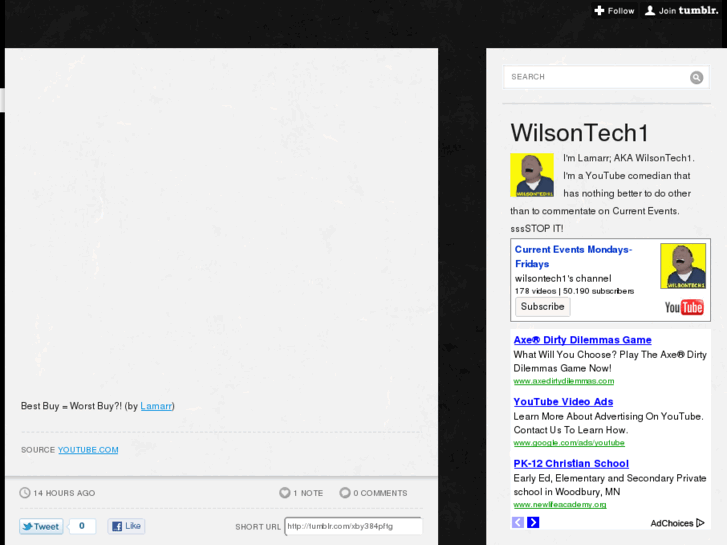Viewport: 727px width, 545px height.
Task: Subscribe to wilsontech1's YouTube channel
Action: click(x=542, y=307)
